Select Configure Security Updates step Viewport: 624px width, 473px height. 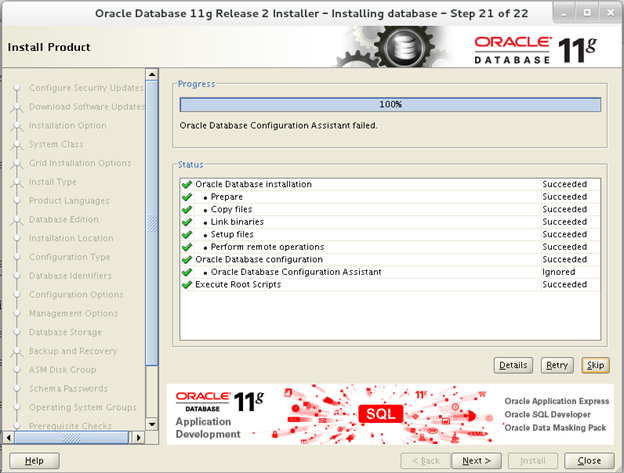point(86,88)
